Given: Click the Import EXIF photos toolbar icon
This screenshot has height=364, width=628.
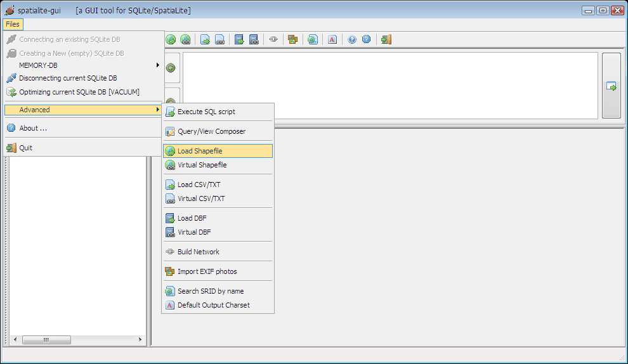Looking at the screenshot, I should pyautogui.click(x=293, y=39).
